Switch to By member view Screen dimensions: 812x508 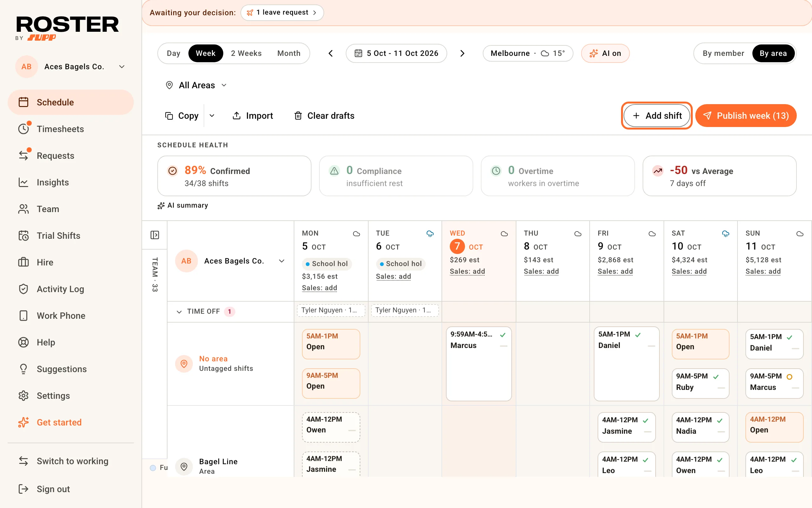[723, 53]
